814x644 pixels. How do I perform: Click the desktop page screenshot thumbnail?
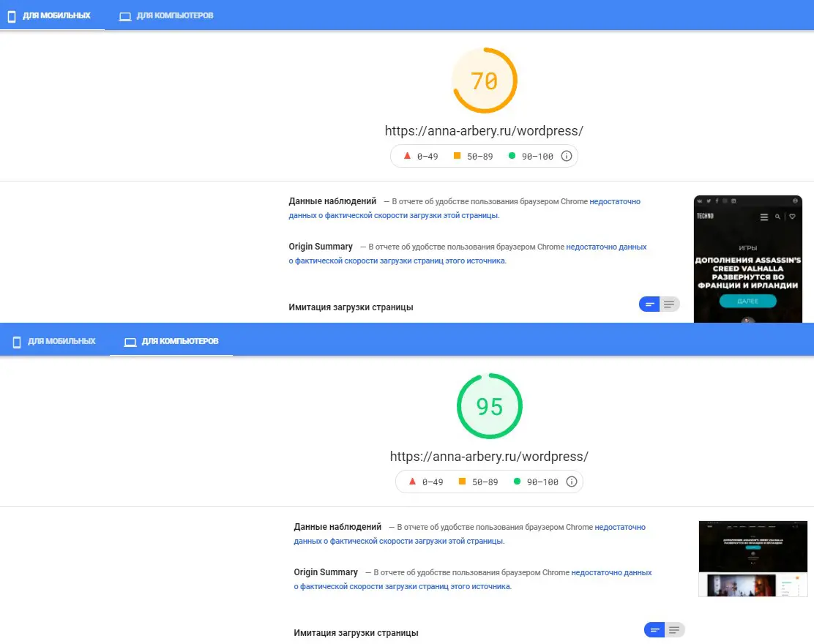pyautogui.click(x=753, y=558)
